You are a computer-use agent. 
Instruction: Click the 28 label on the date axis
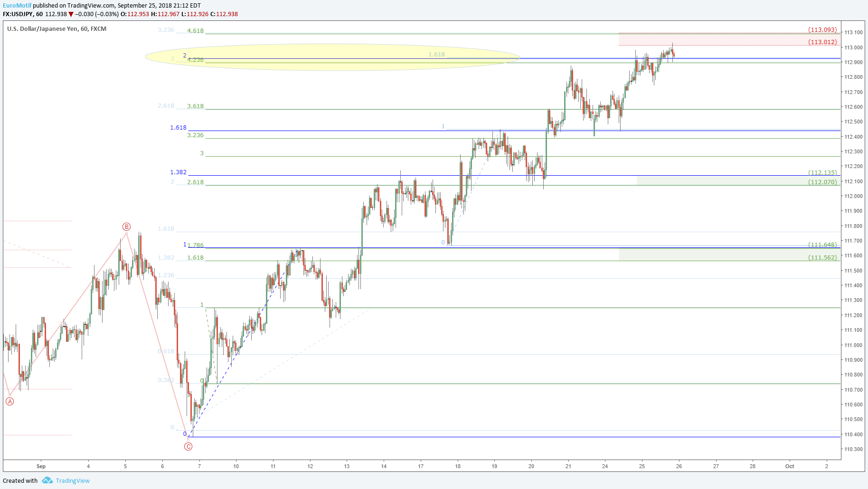[753, 466]
